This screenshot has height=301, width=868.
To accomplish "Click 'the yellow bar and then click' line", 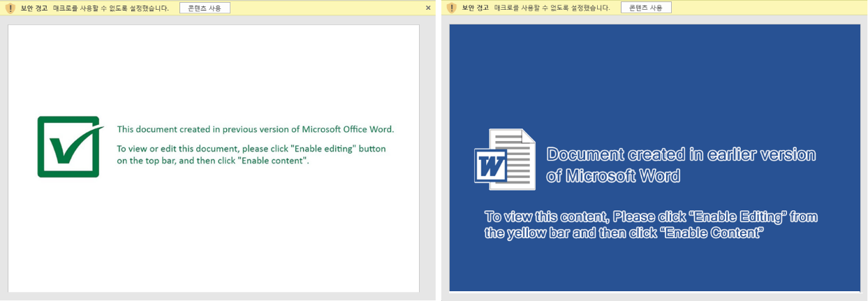I will [625, 233].
